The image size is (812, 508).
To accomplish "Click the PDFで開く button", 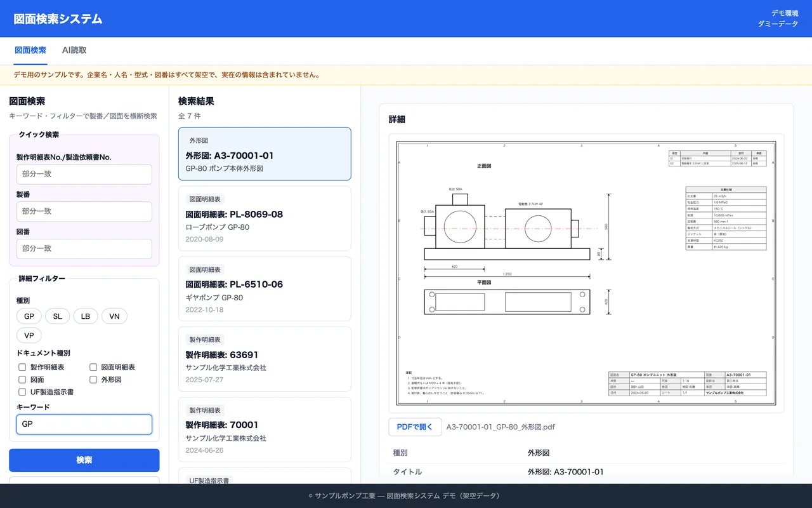I will click(x=415, y=427).
